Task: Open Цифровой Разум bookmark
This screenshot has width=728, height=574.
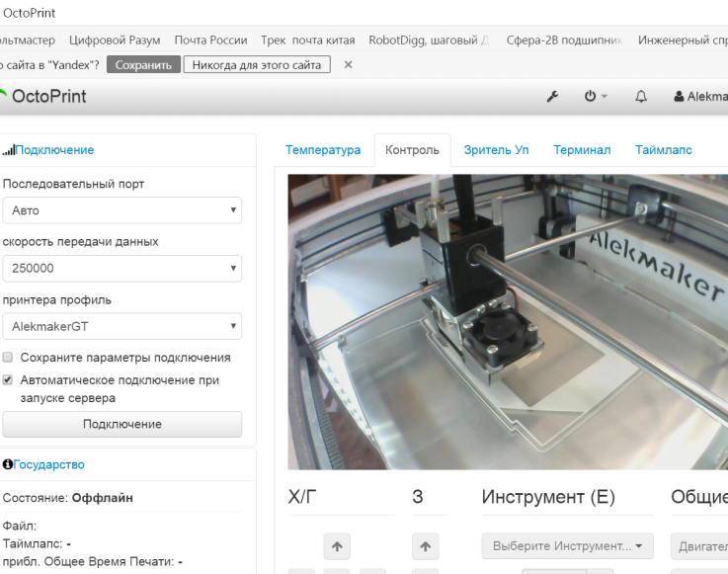Action: click(115, 41)
